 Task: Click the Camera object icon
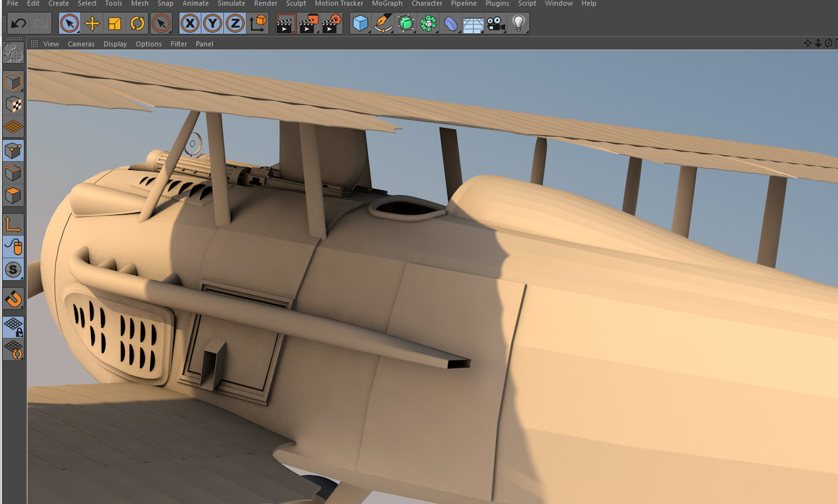click(x=496, y=24)
